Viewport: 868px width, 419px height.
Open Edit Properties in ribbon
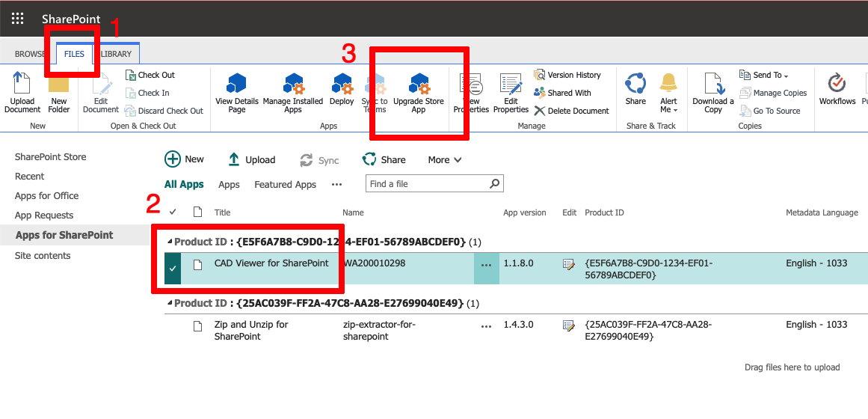(511, 92)
